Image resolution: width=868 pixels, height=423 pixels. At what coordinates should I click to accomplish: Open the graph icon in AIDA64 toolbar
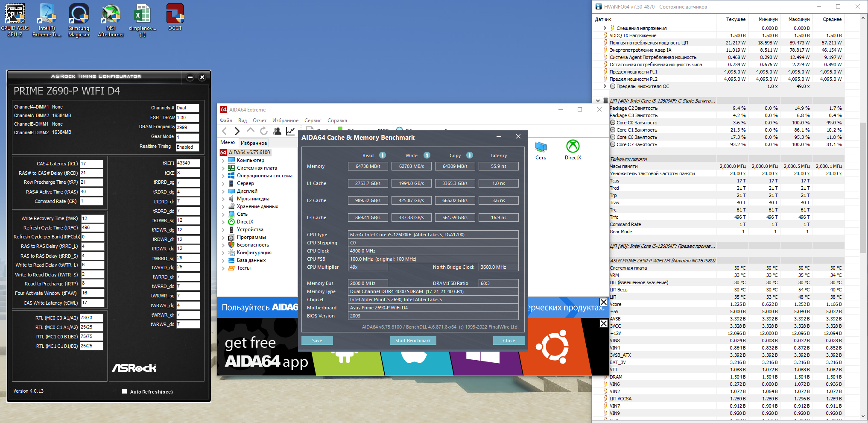click(290, 131)
